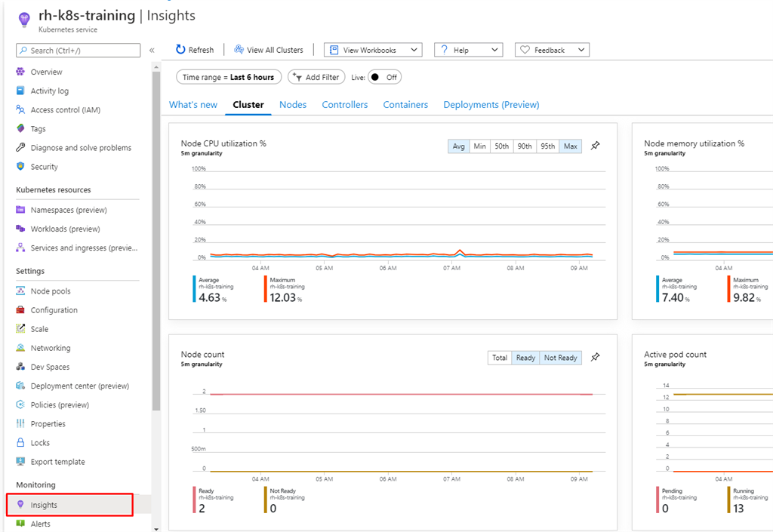
Task: Click the Networking icon in sidebar
Action: pos(21,348)
